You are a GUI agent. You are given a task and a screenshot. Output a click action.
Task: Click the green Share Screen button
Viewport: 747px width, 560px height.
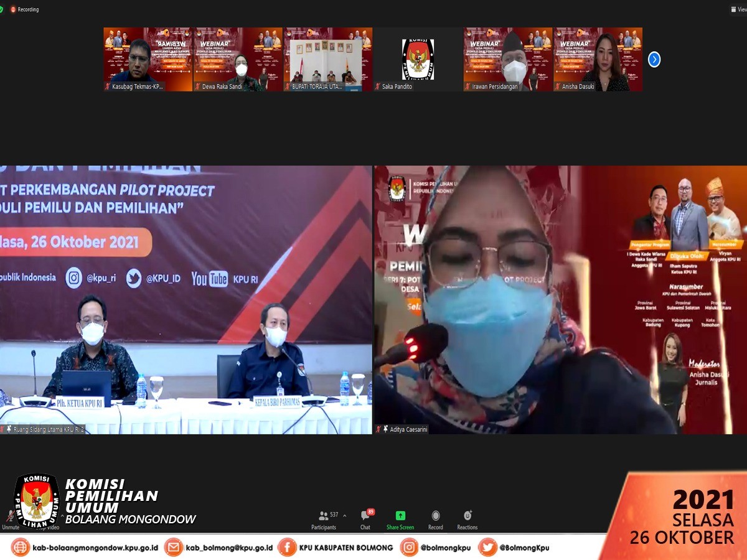pyautogui.click(x=400, y=520)
